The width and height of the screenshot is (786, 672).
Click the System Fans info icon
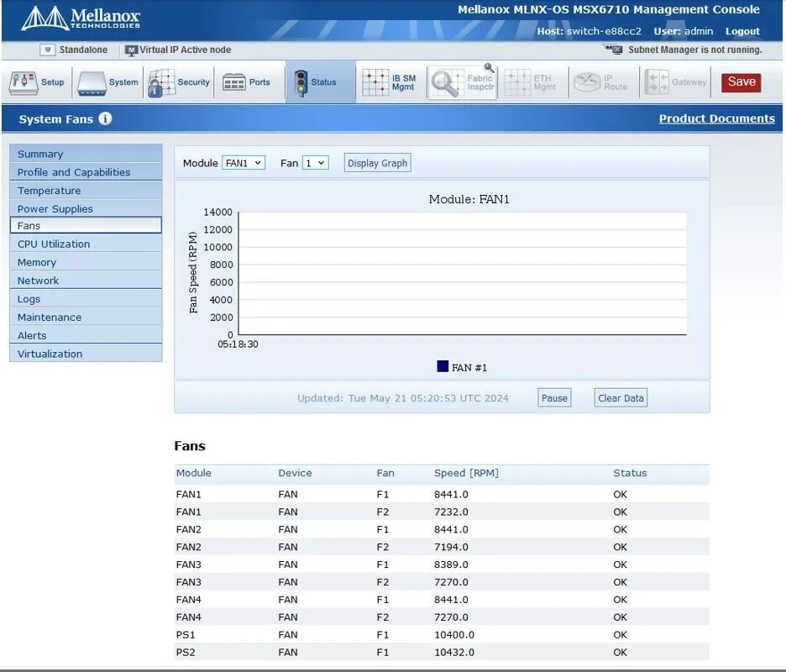105,118
